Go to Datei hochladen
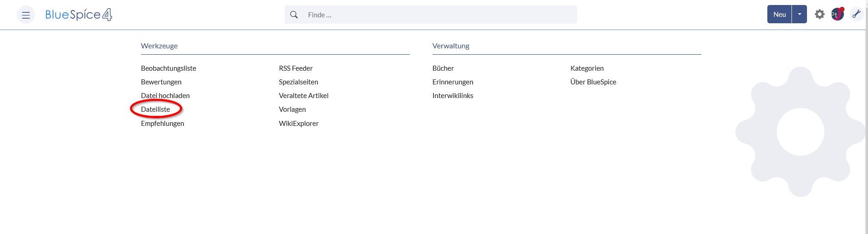 165,96
